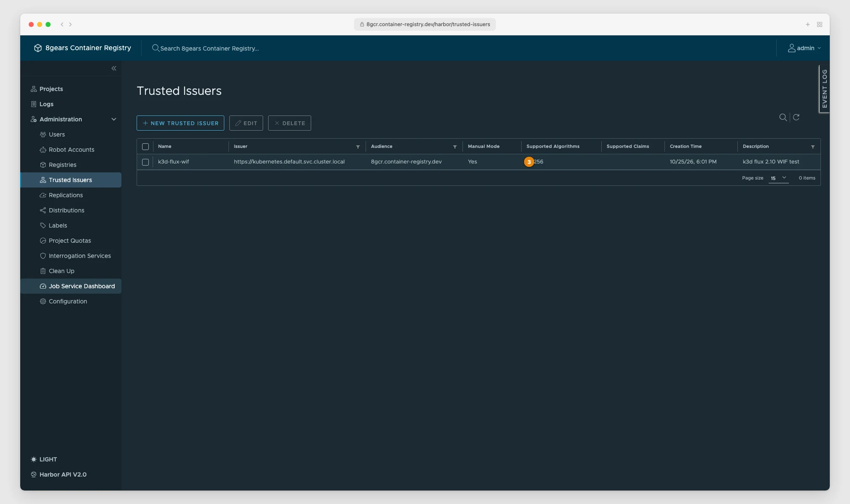This screenshot has height=504, width=850.
Task: Open the Projects page
Action: (x=51, y=89)
